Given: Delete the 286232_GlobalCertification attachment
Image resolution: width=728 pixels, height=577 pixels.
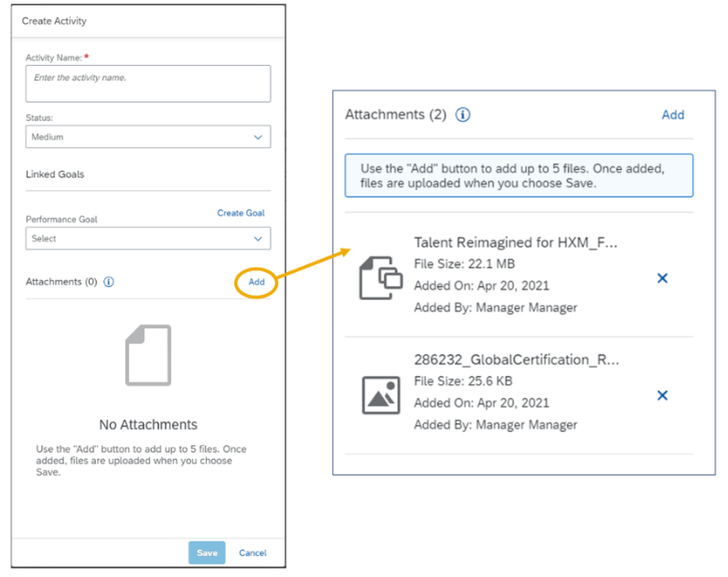Looking at the screenshot, I should [x=662, y=395].
